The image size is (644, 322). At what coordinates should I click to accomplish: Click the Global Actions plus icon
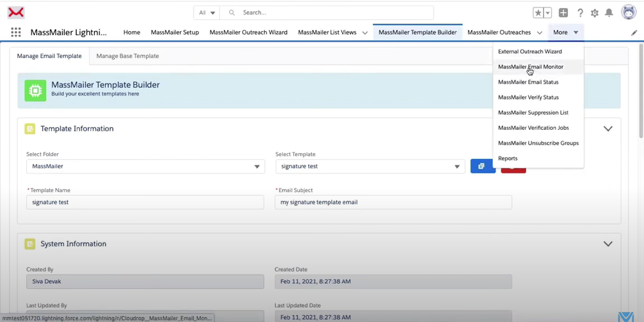pos(563,13)
